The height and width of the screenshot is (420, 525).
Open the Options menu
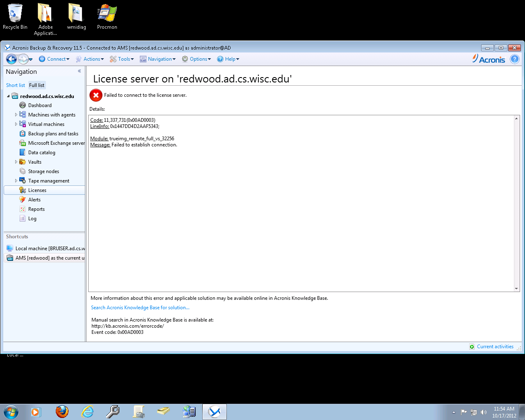click(x=196, y=59)
